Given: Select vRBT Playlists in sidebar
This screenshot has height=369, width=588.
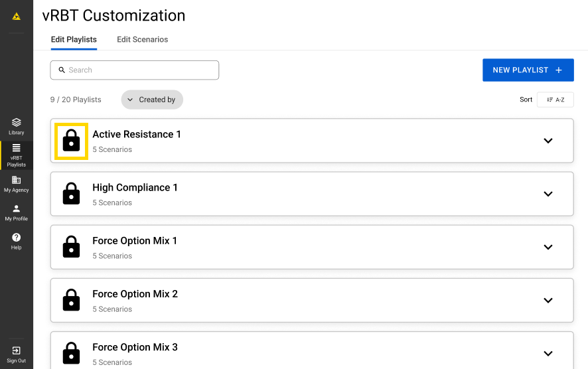Looking at the screenshot, I should click(x=17, y=155).
